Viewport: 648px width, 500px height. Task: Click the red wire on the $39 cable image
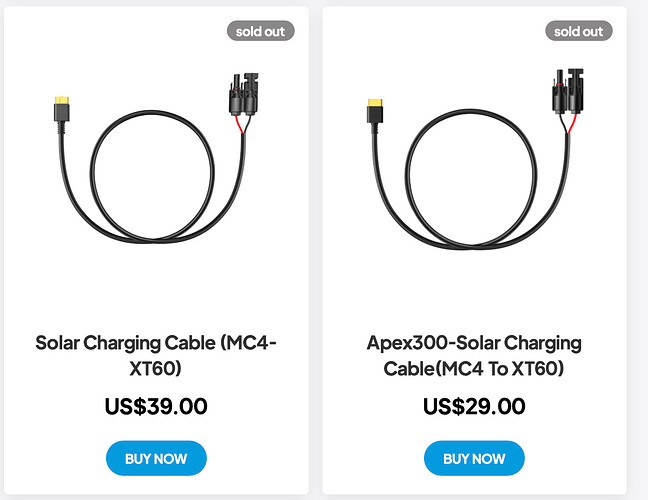[238, 124]
